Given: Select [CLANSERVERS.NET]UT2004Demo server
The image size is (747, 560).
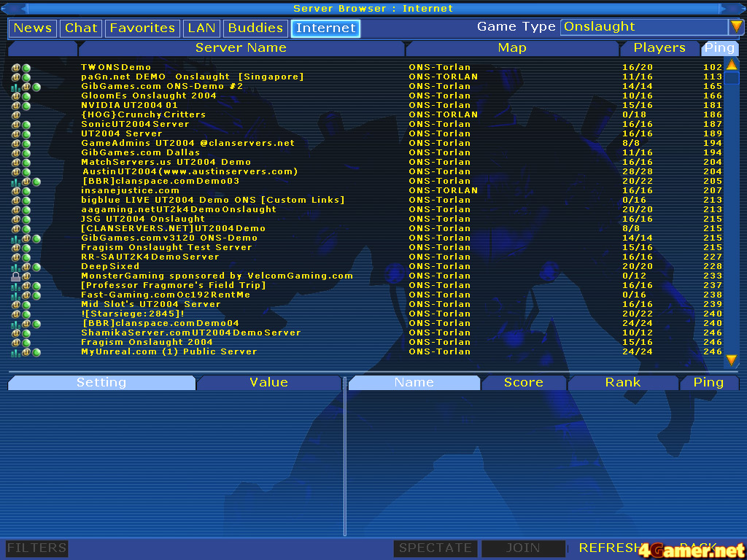Looking at the screenshot, I should (367, 228).
